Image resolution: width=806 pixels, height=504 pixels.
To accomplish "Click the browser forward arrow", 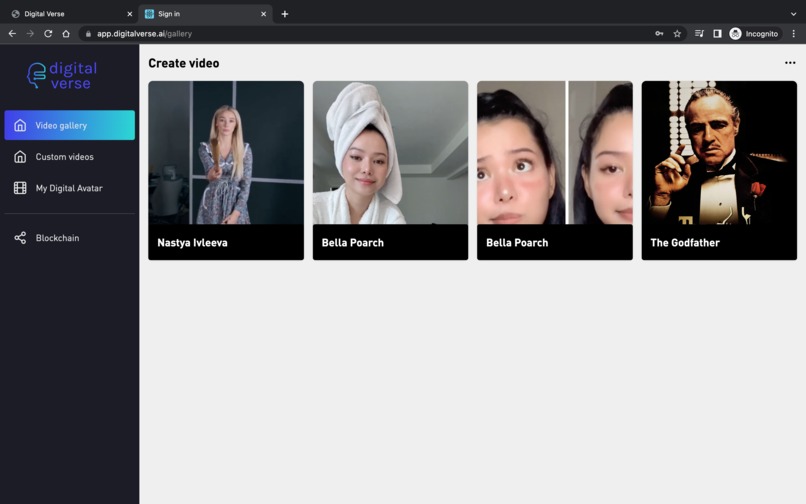I will [30, 33].
